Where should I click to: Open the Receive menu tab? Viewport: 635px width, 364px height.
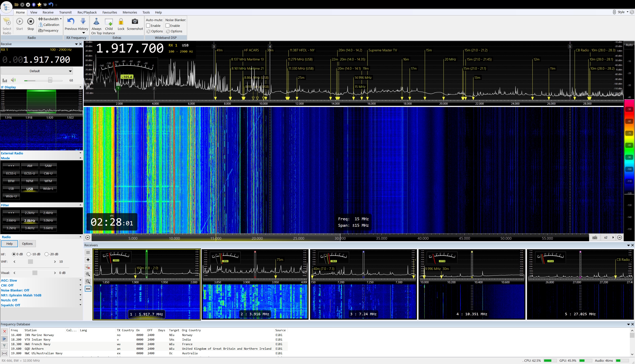click(48, 12)
